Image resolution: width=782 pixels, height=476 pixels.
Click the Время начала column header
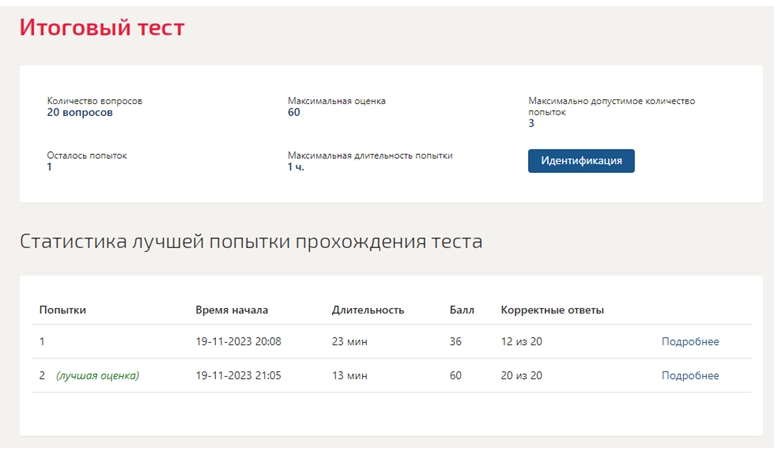click(231, 310)
